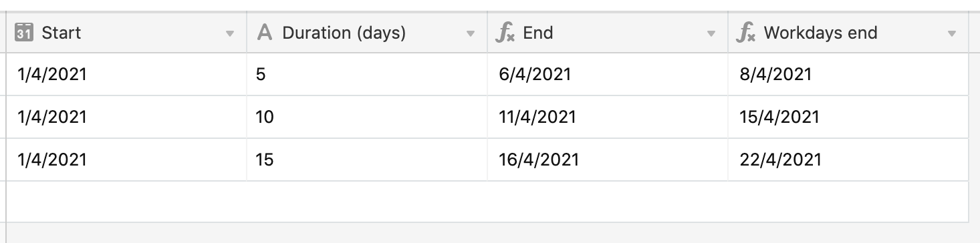Select the Workdays end cell 8/4/2021

tap(848, 74)
